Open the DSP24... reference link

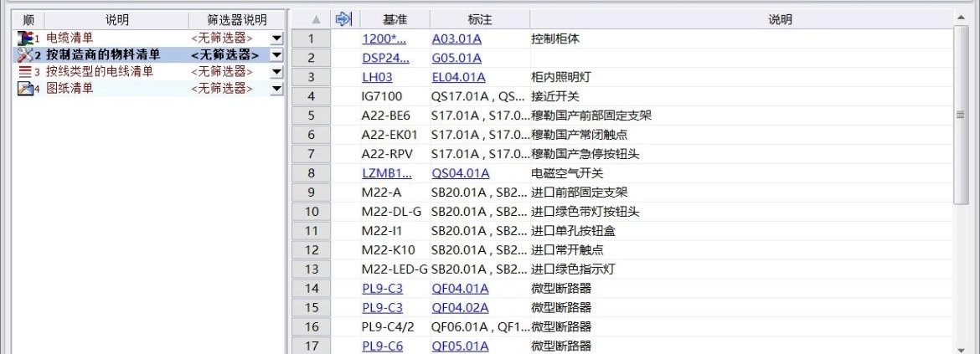385,58
